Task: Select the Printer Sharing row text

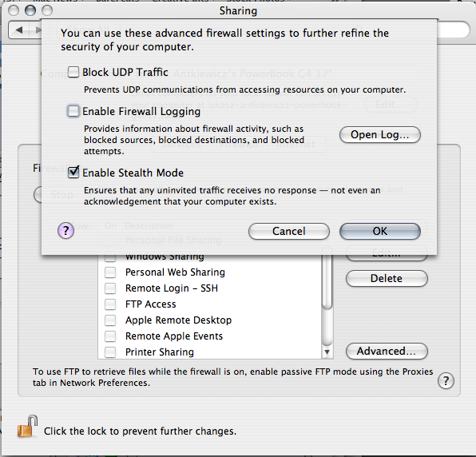Action: click(160, 352)
